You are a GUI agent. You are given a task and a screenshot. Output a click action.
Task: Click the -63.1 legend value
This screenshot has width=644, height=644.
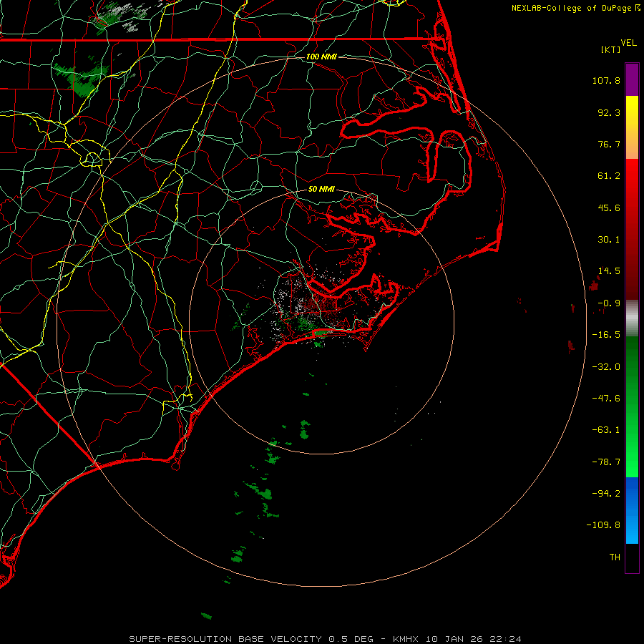[x=606, y=430]
